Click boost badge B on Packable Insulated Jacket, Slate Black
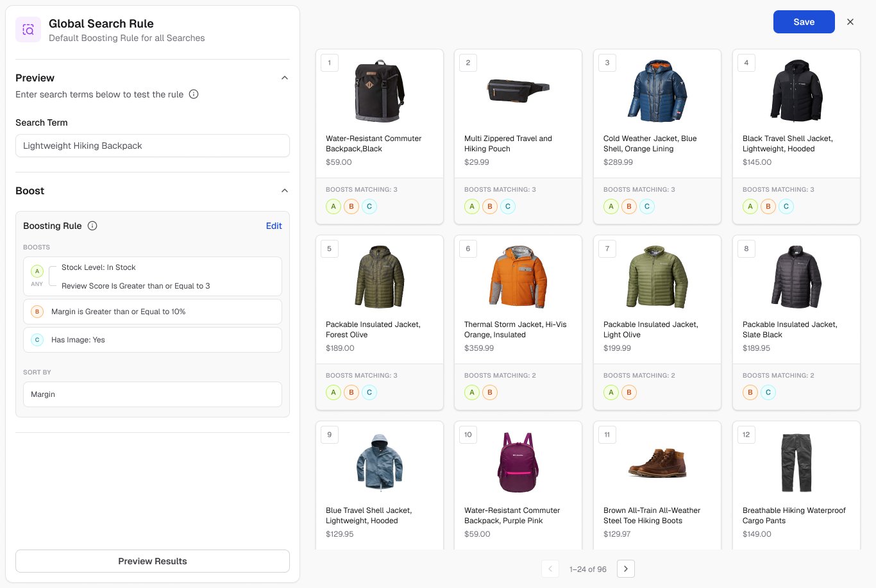 750,392
